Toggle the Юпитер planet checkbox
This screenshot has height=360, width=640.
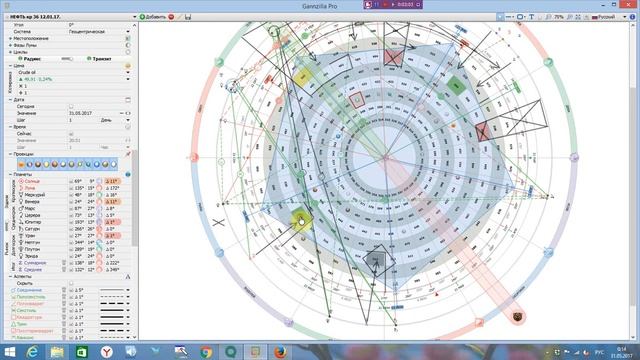pos(71,222)
